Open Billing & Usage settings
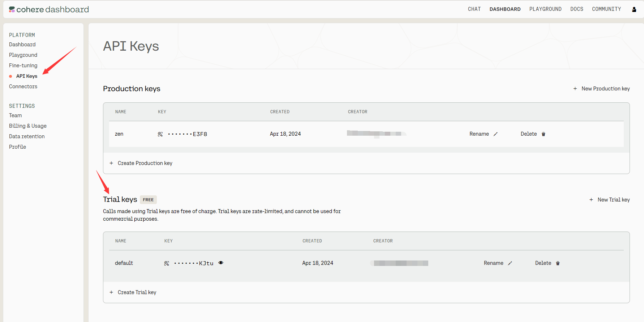 click(x=28, y=126)
